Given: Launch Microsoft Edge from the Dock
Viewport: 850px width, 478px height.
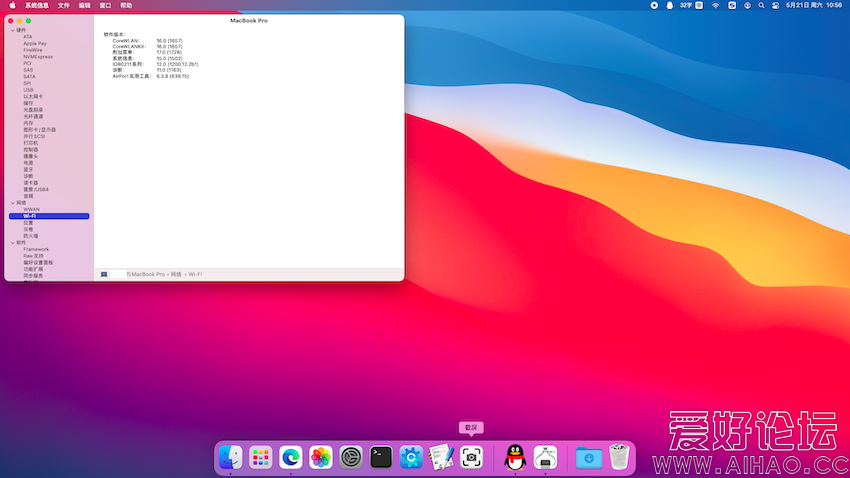Looking at the screenshot, I should 291,458.
